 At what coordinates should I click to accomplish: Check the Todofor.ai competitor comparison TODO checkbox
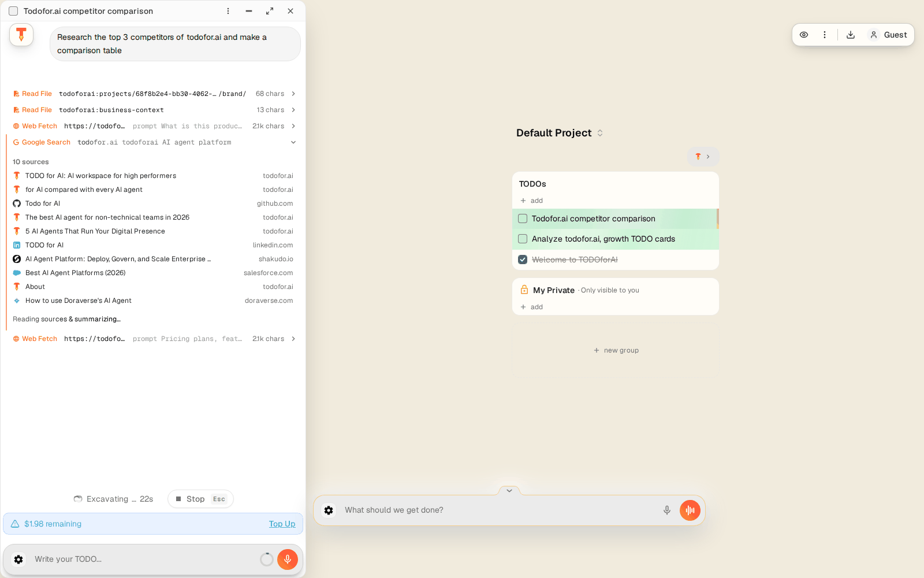coord(523,218)
